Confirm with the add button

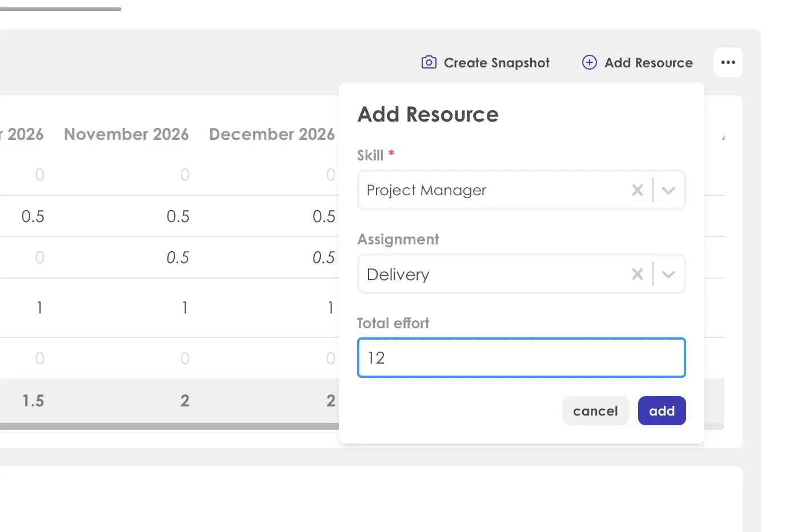click(x=662, y=411)
